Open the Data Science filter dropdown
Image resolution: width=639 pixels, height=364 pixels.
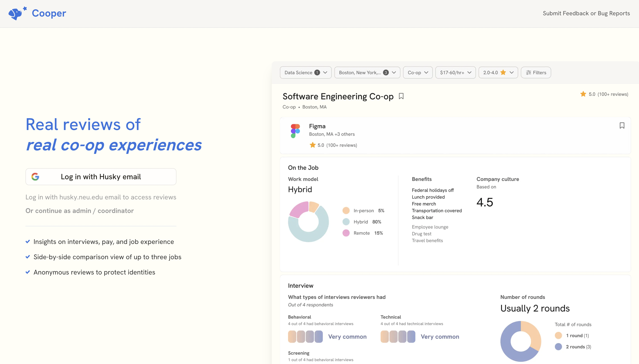pyautogui.click(x=306, y=73)
